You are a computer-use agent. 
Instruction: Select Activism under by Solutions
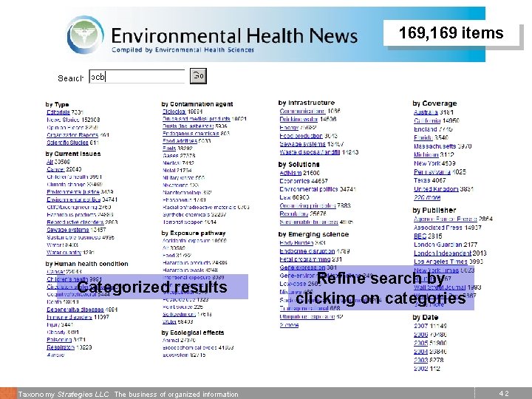(290, 173)
